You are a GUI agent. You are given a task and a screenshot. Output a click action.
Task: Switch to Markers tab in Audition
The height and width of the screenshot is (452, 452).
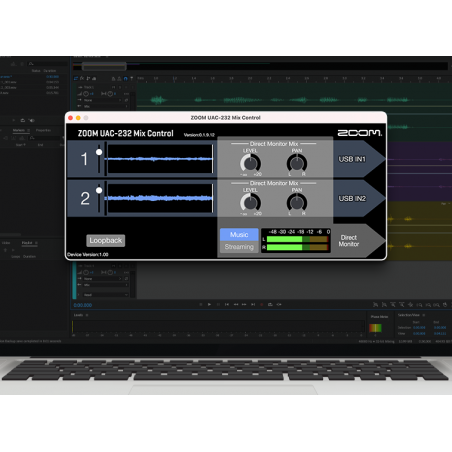tap(19, 130)
